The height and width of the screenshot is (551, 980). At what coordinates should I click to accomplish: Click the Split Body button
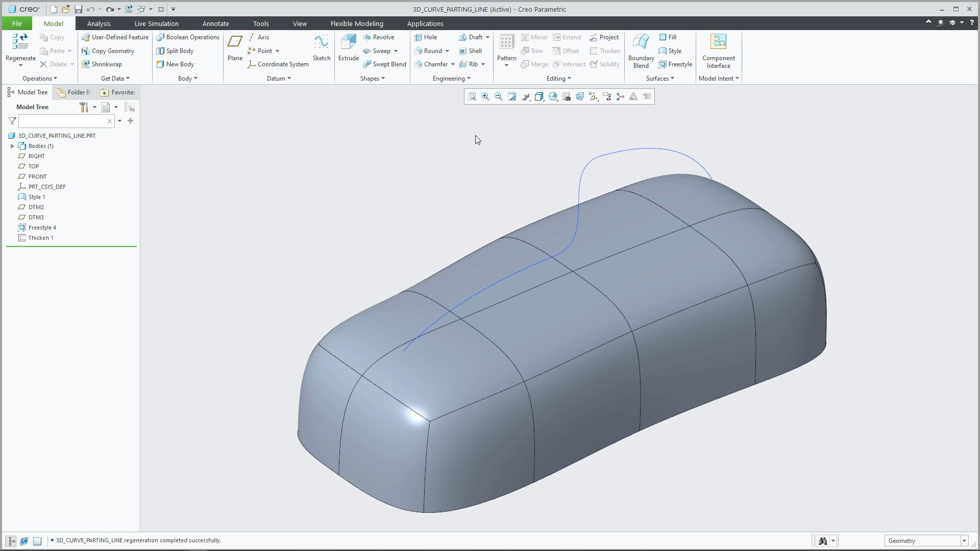click(175, 51)
